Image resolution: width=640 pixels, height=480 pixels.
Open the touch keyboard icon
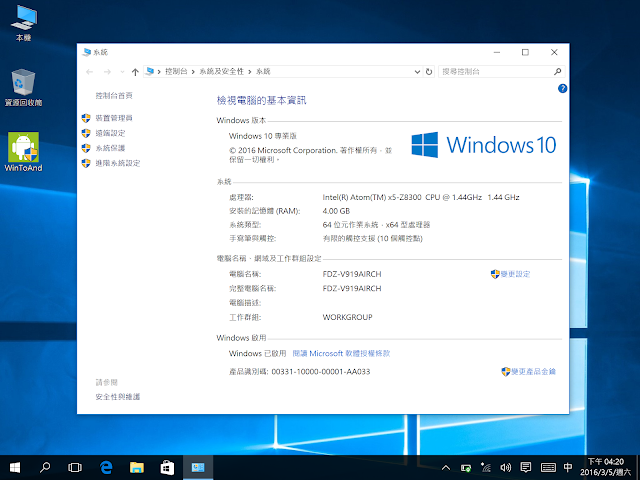coord(548,468)
